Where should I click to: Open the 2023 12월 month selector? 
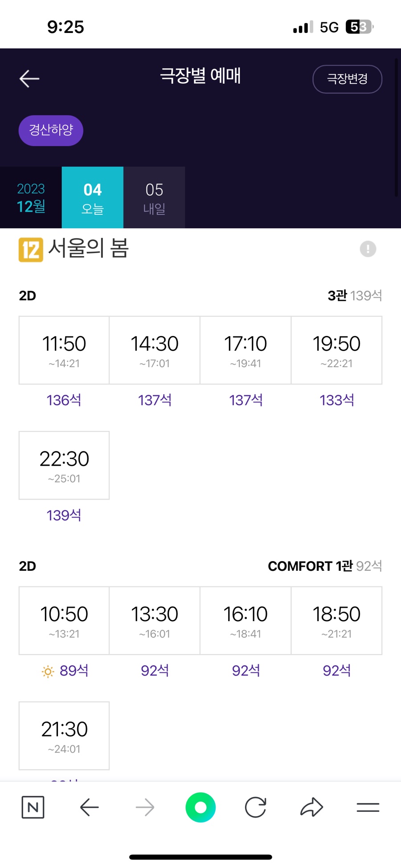[31, 197]
